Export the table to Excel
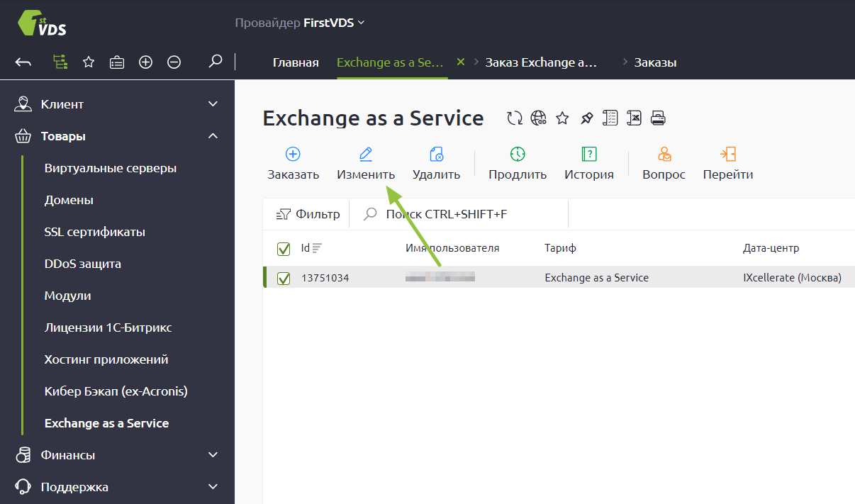This screenshot has height=504, width=855. (634, 118)
